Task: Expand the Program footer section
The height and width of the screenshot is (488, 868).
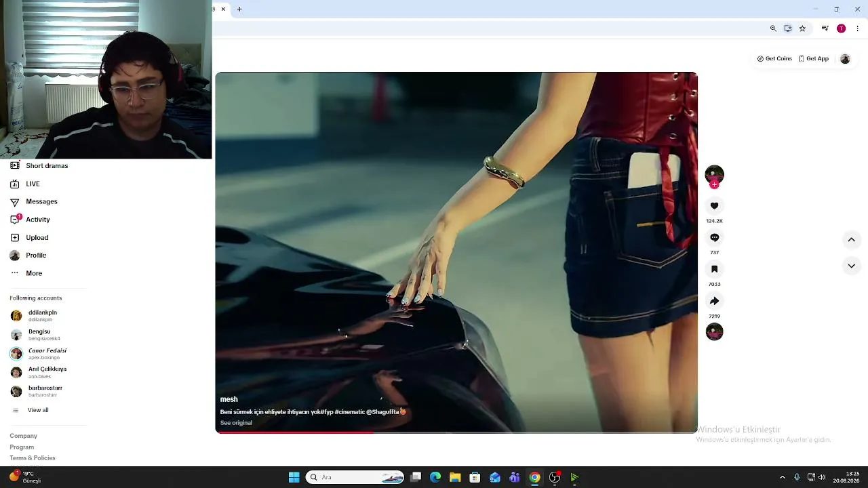Action: [x=22, y=447]
